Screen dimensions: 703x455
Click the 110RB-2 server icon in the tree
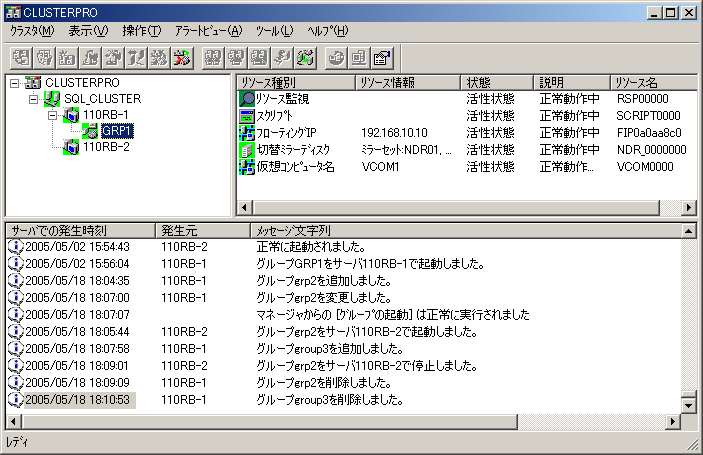(71, 147)
